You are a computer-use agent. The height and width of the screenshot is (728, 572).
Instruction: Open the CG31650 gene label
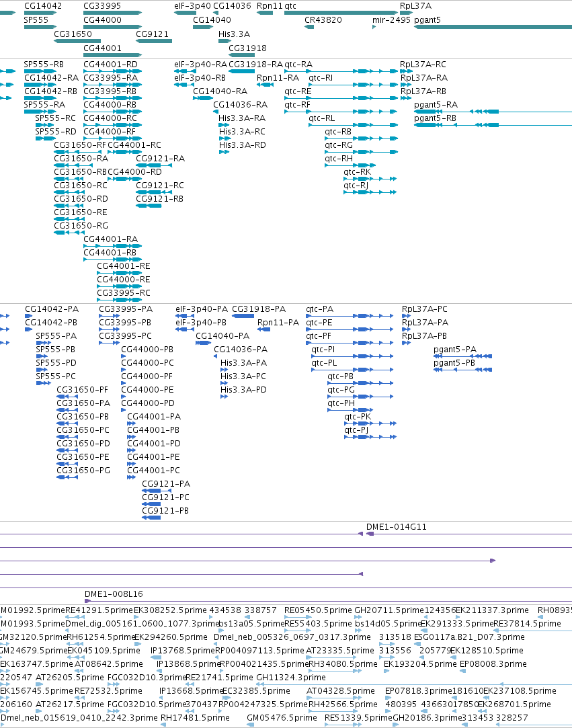[x=73, y=34]
